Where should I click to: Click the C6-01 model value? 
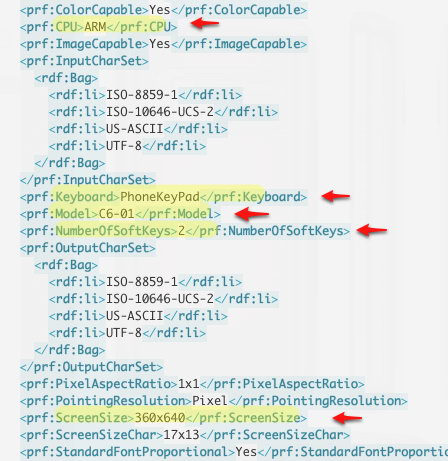[116, 214]
